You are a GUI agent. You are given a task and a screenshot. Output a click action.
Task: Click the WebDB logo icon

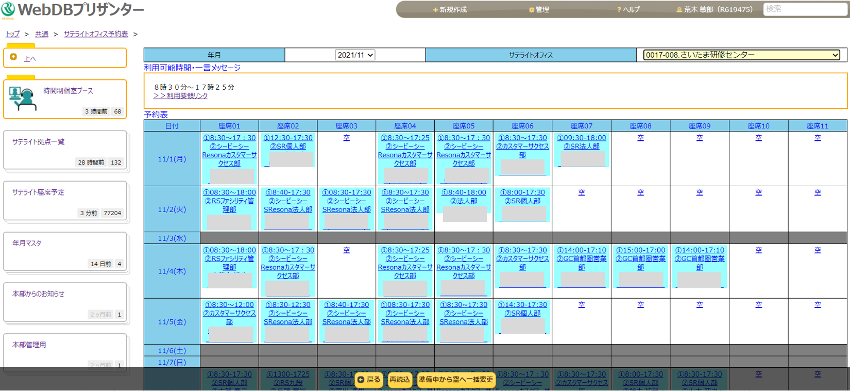(x=8, y=9)
